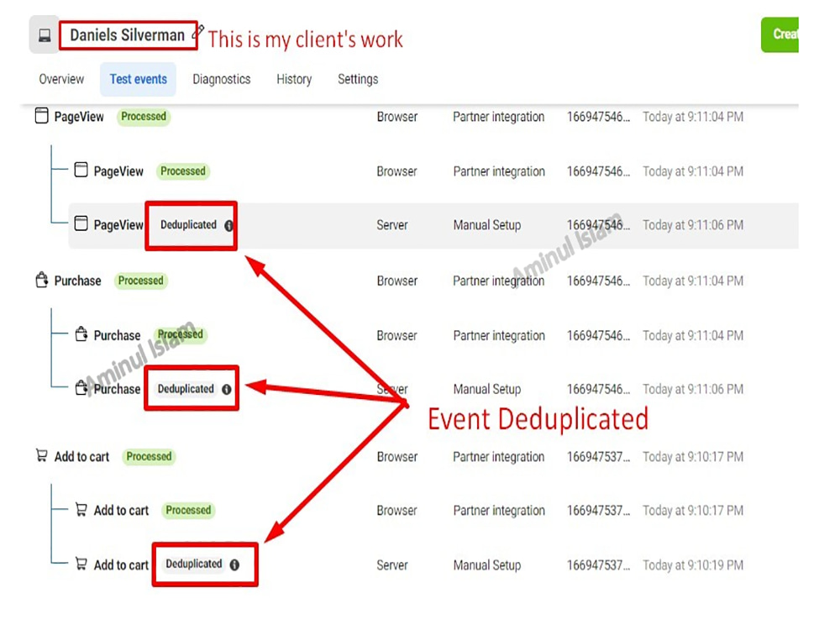
Task: Click timestamp Today at 9:10:17 PM in top-level Add to cart
Action: click(693, 457)
